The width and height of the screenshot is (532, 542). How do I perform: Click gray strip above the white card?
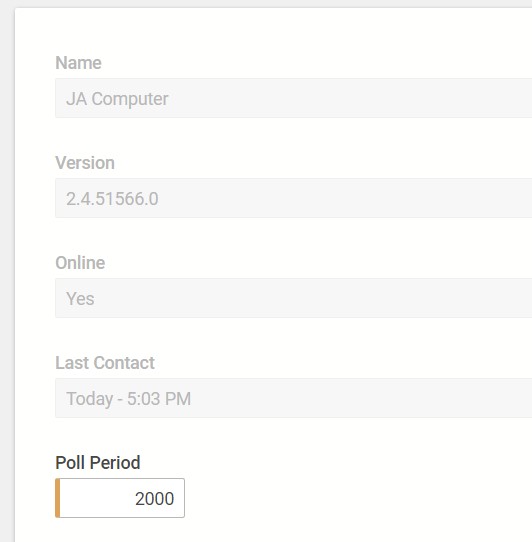[x=266, y=3]
